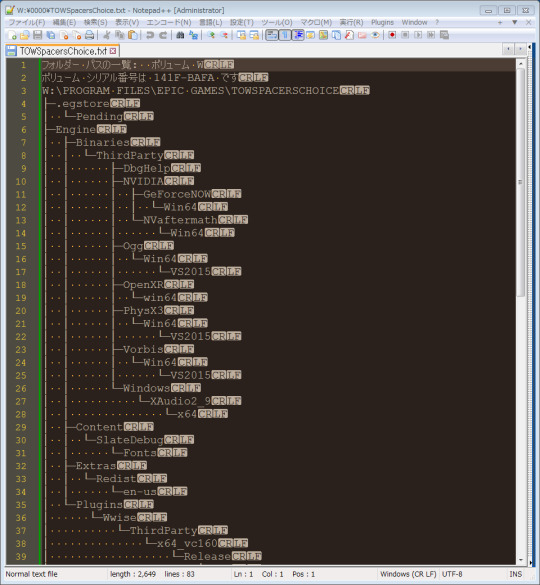The width and height of the screenshot is (540, 585).
Task: Open the 設定(T) menu
Action: pyautogui.click(x=241, y=22)
